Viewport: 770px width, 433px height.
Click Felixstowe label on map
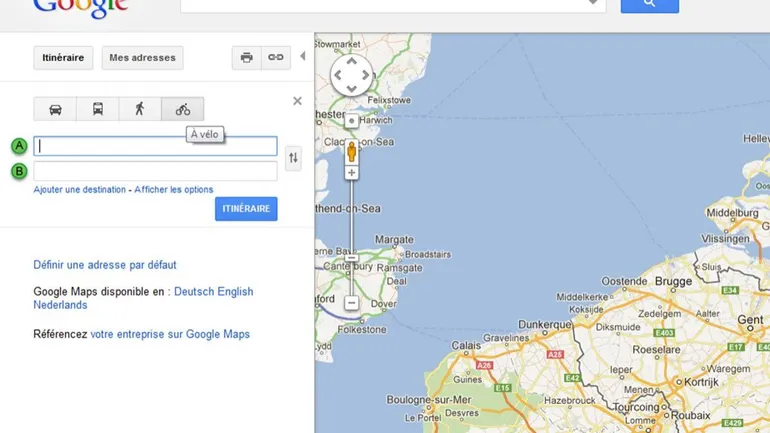click(389, 100)
